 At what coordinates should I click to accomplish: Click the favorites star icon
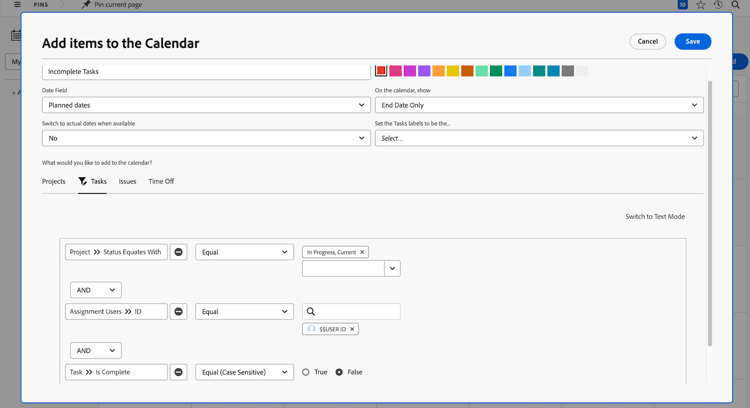point(701,5)
